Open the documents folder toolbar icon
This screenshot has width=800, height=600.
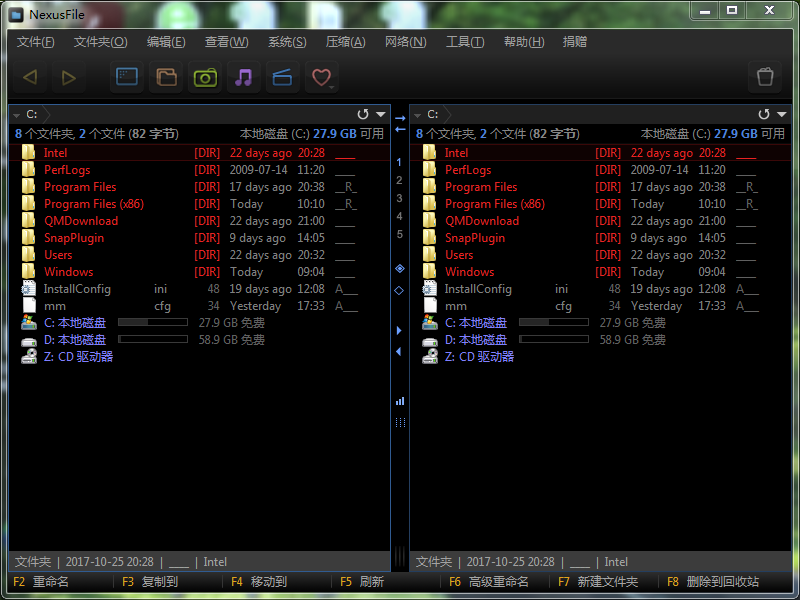pyautogui.click(x=166, y=78)
